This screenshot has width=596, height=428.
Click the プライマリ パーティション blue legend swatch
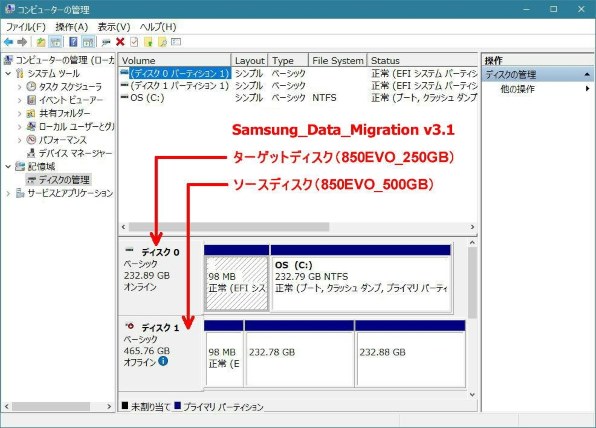(x=177, y=406)
